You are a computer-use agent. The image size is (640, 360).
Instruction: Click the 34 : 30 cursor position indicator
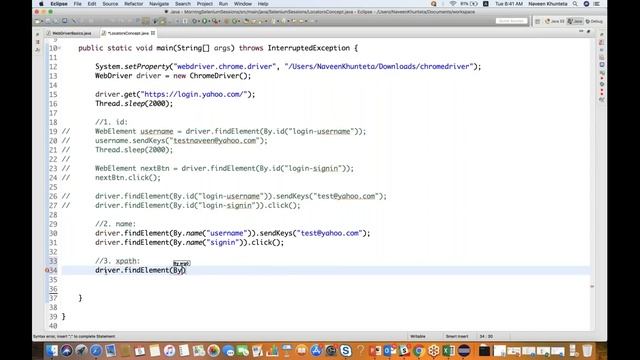click(486, 336)
